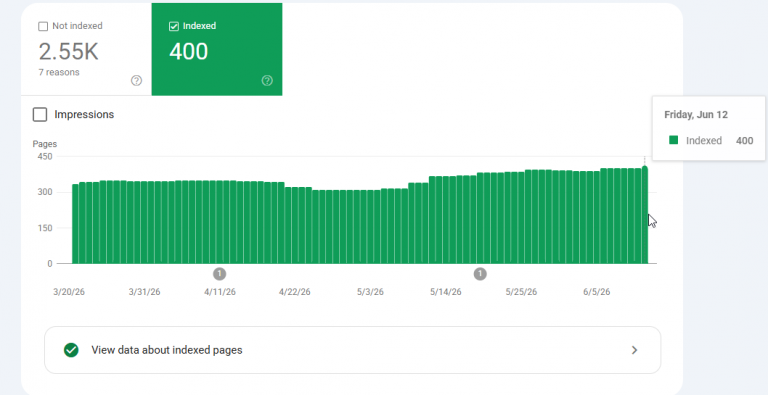The height and width of the screenshot is (395, 768).
Task: Open View data about indexed pages
Action: 353,350
